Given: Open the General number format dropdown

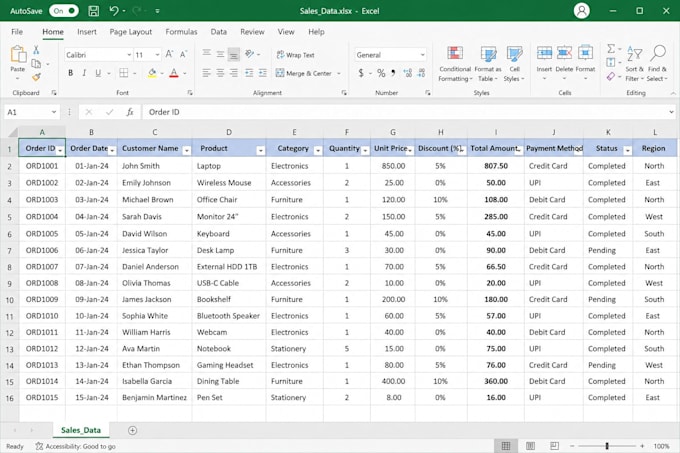Looking at the screenshot, I should tap(422, 55).
